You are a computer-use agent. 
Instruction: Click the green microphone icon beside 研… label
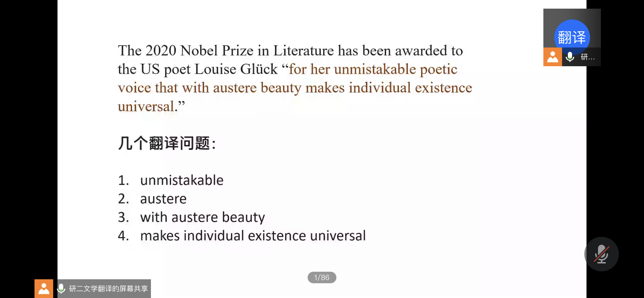coord(570,57)
